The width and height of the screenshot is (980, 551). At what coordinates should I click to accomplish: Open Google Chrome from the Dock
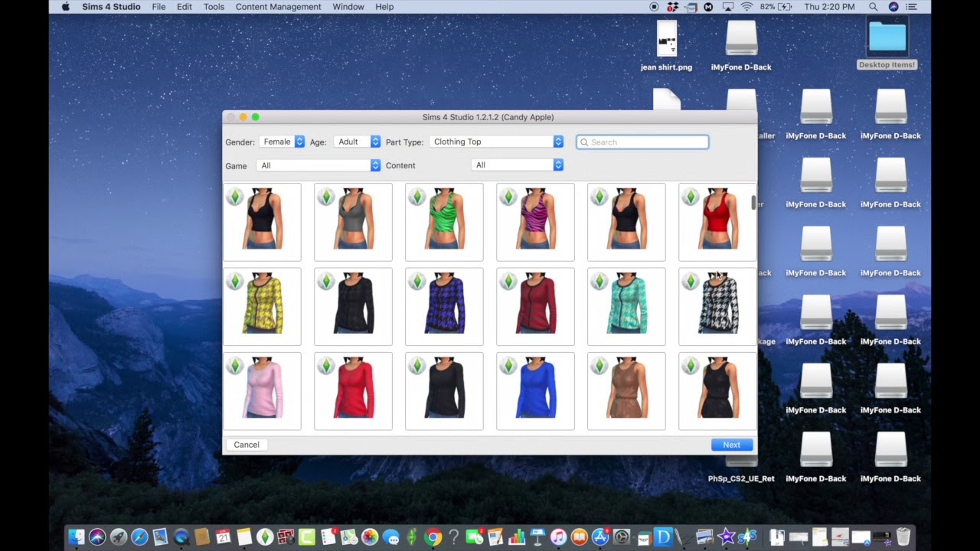click(433, 536)
